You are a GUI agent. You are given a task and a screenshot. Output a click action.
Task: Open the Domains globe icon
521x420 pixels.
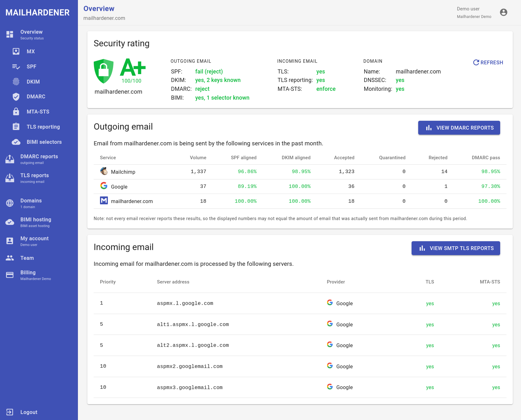pos(10,203)
